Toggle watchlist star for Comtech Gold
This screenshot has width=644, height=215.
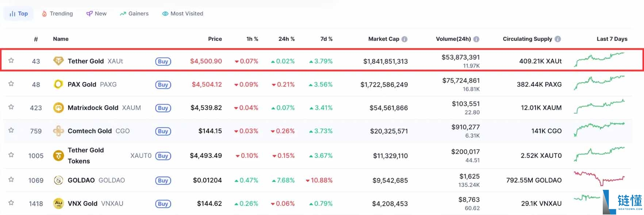click(x=11, y=130)
